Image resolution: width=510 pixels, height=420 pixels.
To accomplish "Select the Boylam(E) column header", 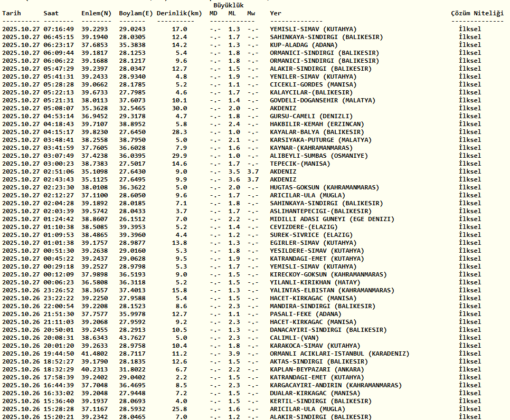I will (135, 13).
